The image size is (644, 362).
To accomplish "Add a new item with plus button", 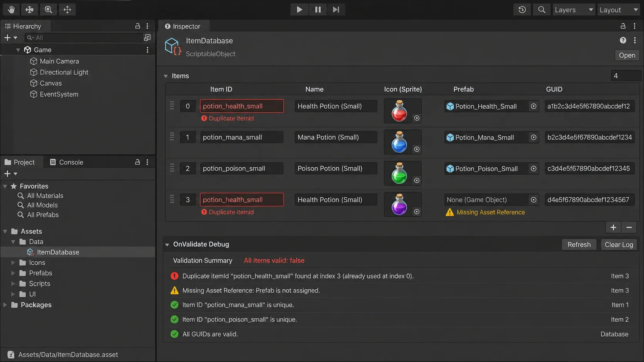I will (613, 228).
